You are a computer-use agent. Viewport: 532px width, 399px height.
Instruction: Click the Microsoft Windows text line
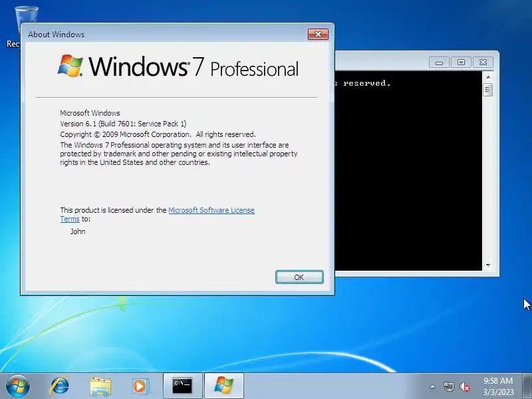pos(90,113)
